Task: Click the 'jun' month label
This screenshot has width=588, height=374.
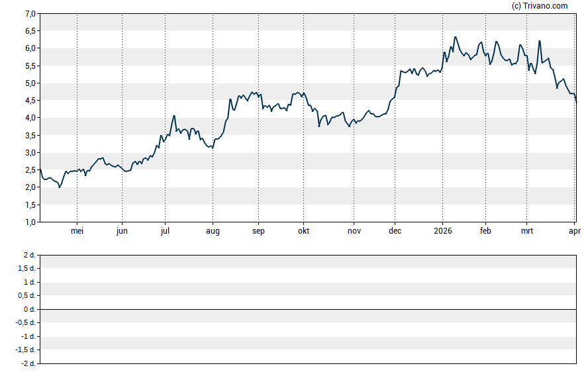Action: coord(122,231)
